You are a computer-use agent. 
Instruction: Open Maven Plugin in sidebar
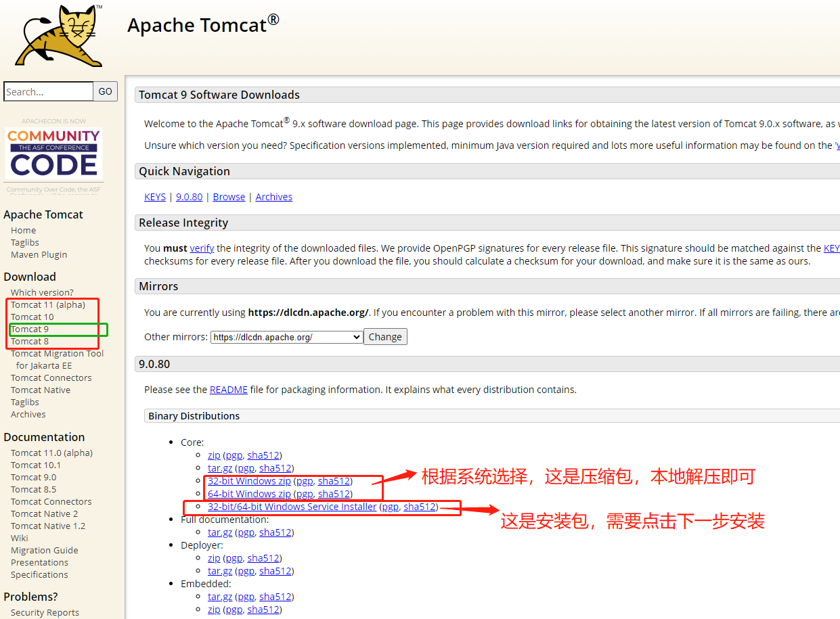click(39, 254)
